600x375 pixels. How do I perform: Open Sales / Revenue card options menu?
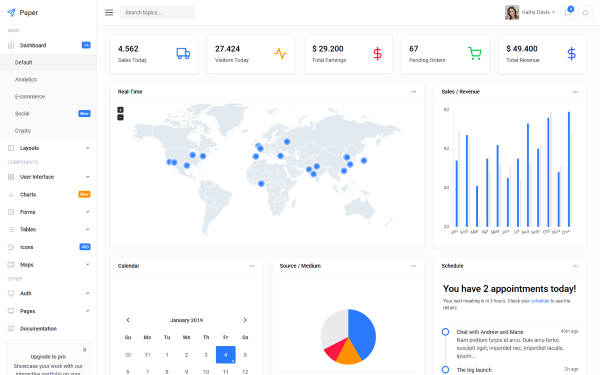(x=575, y=92)
